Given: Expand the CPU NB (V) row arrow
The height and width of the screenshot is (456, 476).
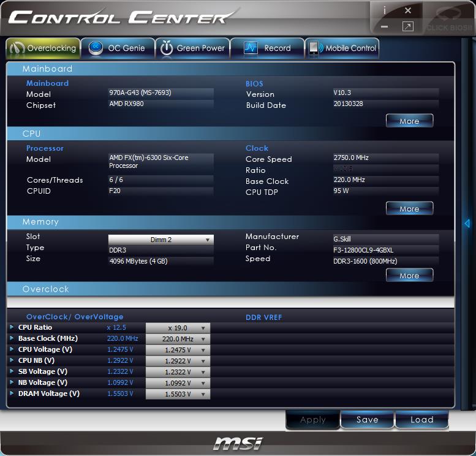Looking at the screenshot, I should click(12, 360).
